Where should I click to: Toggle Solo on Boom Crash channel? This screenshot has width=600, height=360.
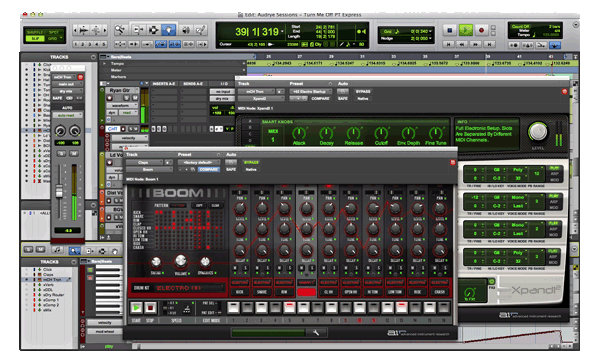444,269
